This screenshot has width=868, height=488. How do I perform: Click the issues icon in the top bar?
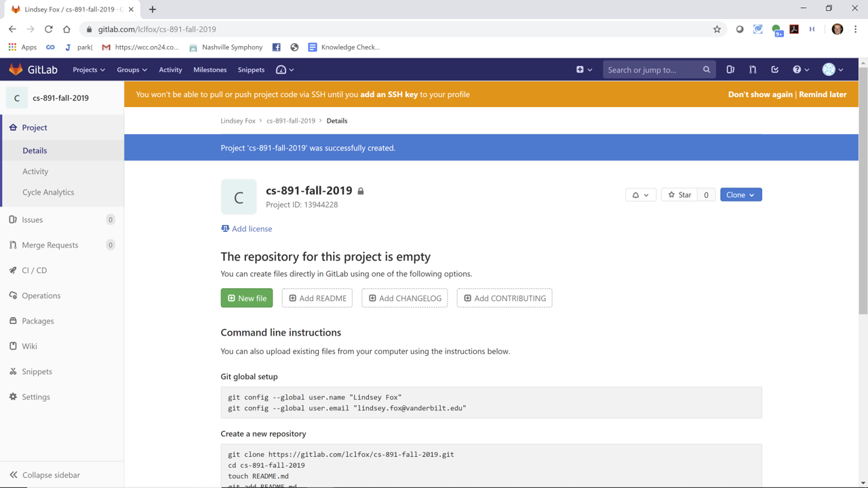tap(730, 69)
